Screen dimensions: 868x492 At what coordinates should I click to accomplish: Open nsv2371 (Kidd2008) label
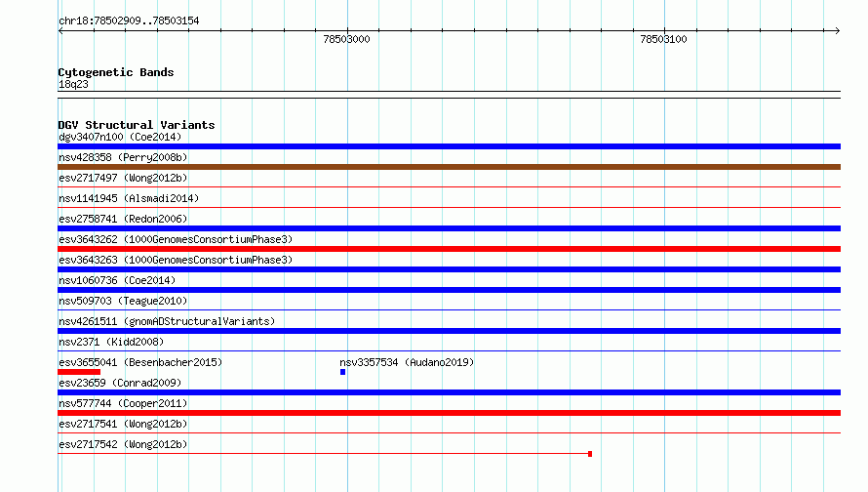coord(111,342)
